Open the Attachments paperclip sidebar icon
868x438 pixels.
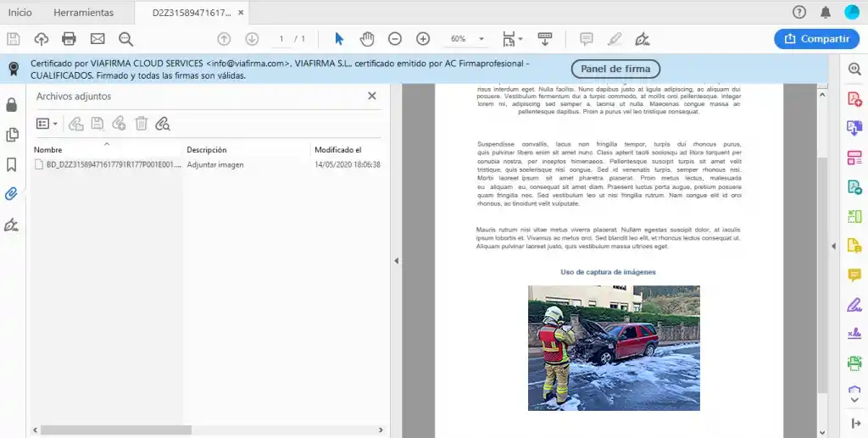coord(12,194)
